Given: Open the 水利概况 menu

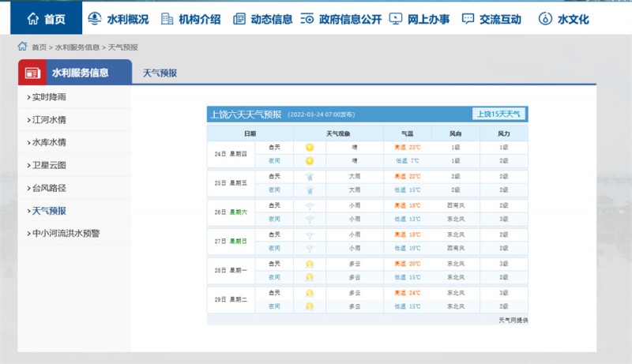Looking at the screenshot, I should (x=118, y=19).
